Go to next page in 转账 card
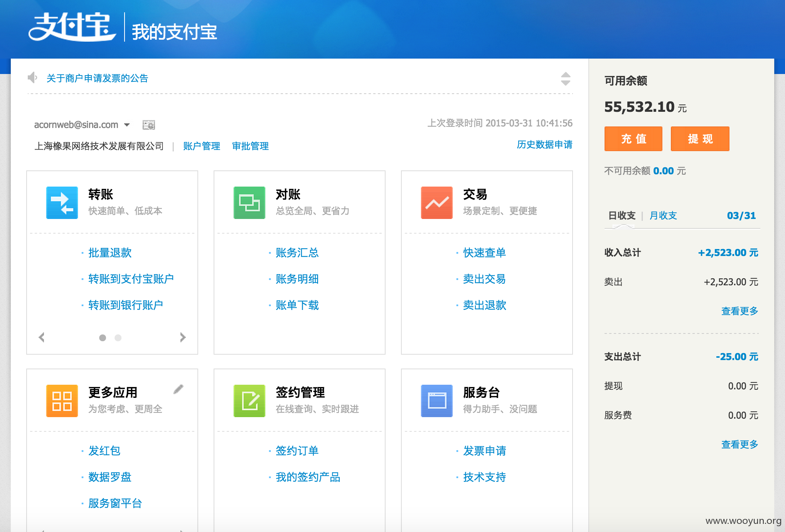Image resolution: width=785 pixels, height=532 pixels. 183,337
